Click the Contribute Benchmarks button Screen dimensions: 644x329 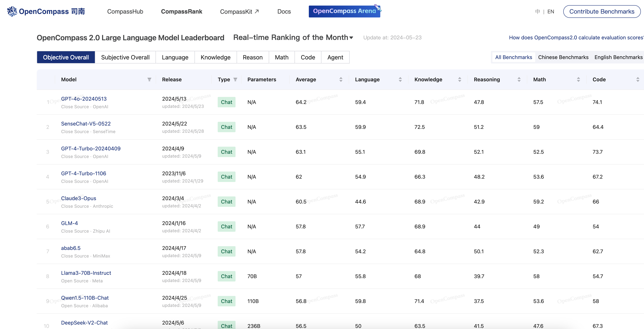tap(602, 11)
